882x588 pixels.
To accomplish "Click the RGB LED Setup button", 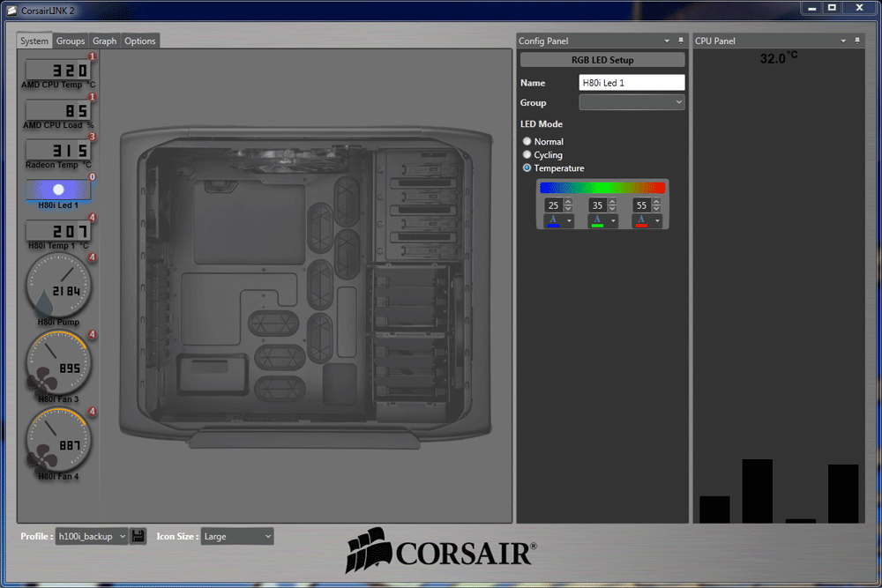I will tap(602, 59).
